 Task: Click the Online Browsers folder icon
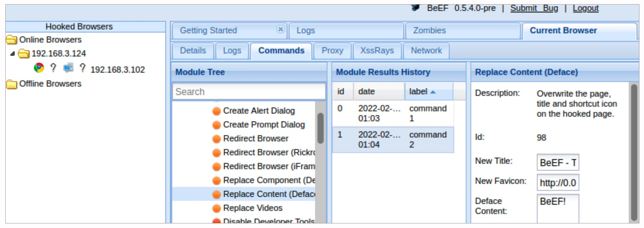(x=12, y=40)
